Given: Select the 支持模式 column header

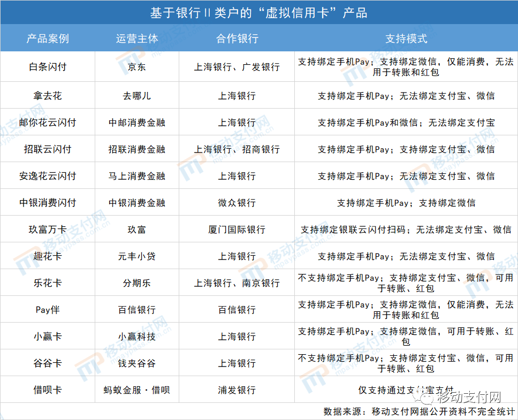Looking at the screenshot, I should pos(406,39).
